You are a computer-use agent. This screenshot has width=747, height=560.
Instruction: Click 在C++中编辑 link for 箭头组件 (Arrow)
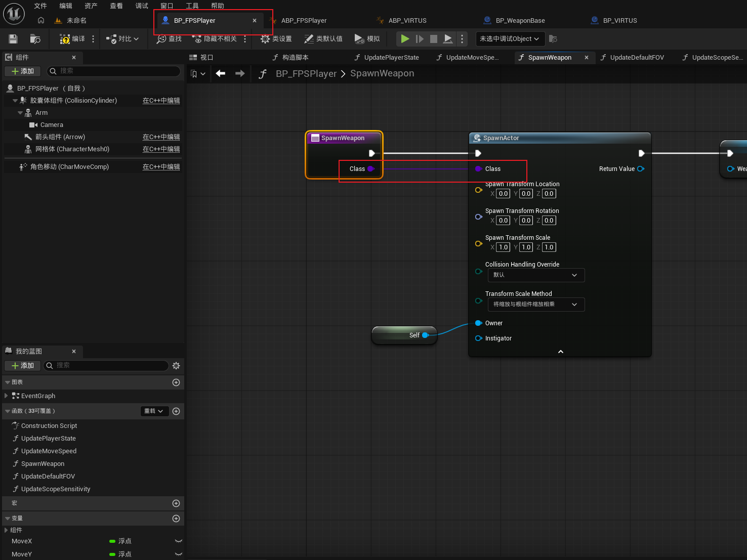[x=161, y=137]
